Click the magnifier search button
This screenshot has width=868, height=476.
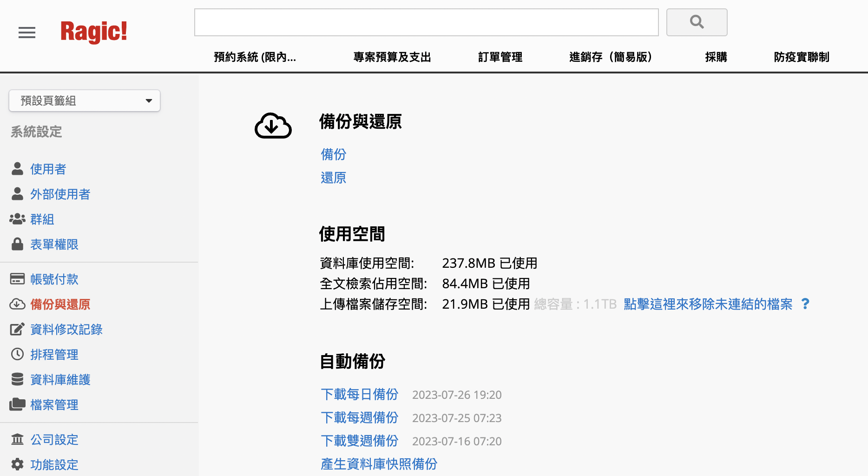point(697,22)
